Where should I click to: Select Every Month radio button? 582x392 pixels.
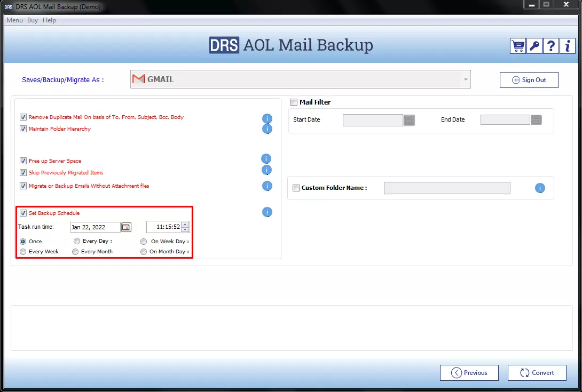point(75,252)
